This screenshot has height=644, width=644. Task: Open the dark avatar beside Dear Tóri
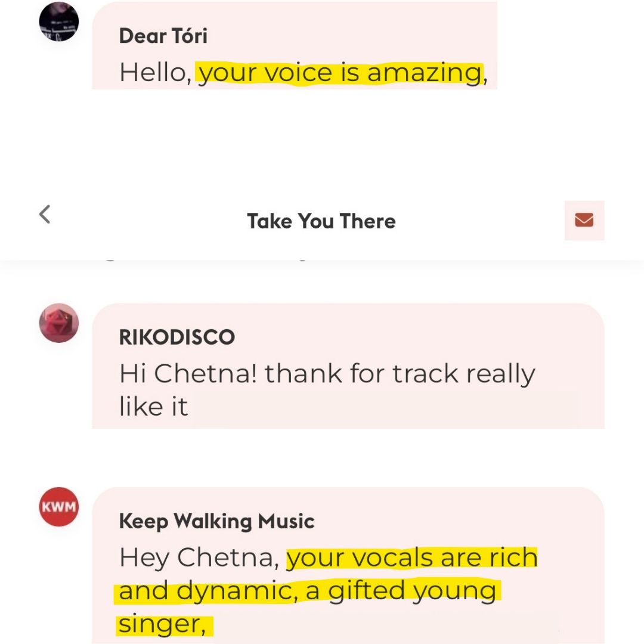[x=58, y=22]
